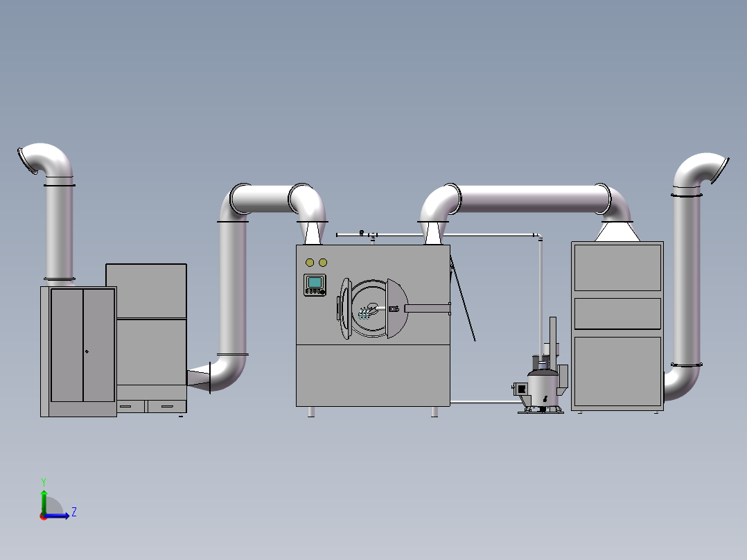Click the left yellow indicator lamp

pos(310,263)
